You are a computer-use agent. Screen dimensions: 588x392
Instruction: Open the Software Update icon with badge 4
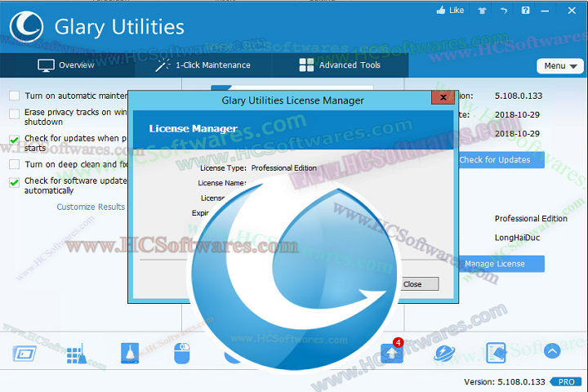tap(392, 352)
